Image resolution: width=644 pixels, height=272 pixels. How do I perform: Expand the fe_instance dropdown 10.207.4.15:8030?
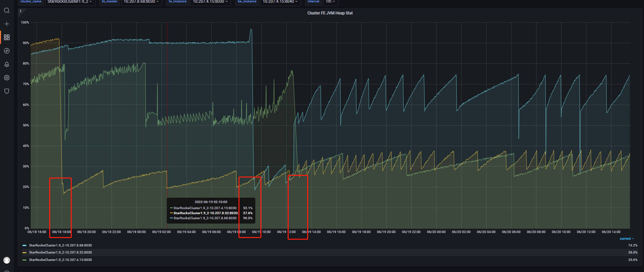pyautogui.click(x=210, y=2)
